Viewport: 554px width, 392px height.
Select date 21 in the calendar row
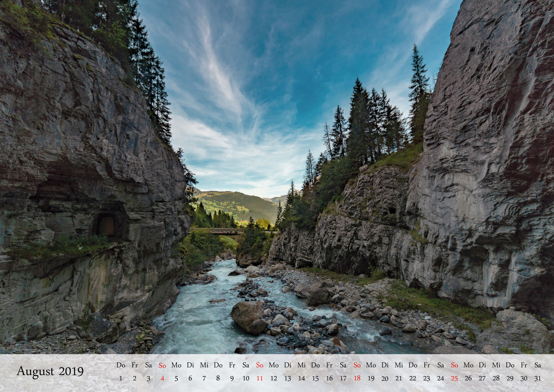point(399,378)
